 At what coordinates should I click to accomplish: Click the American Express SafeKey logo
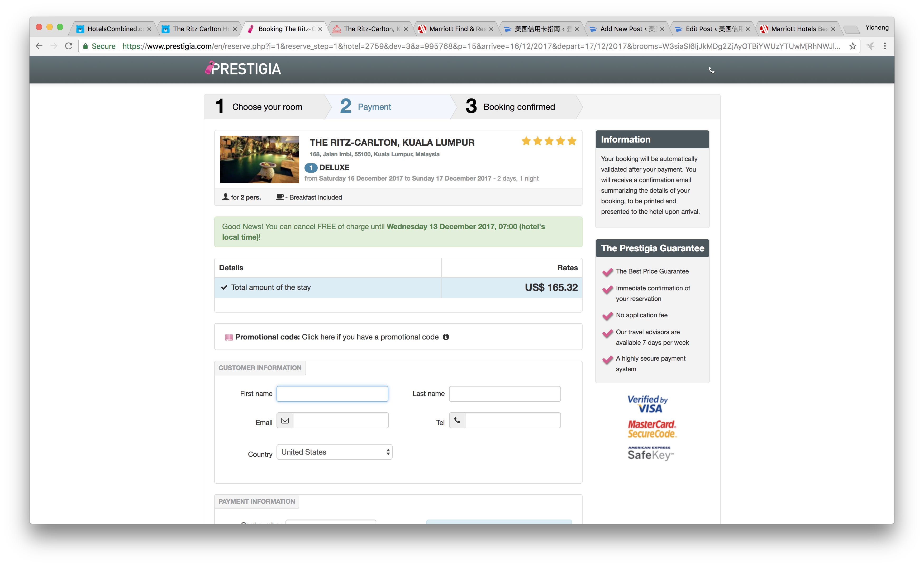point(651,453)
